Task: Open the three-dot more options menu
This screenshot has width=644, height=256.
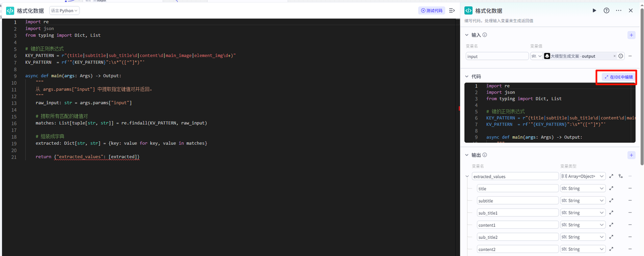Action: pyautogui.click(x=618, y=11)
